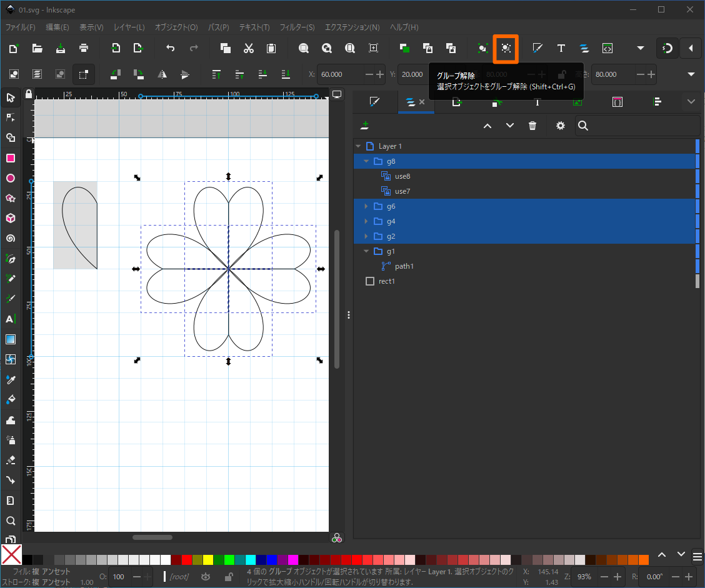This screenshot has height=588, width=705.
Task: Click the Cut scissors icon
Action: 248,48
